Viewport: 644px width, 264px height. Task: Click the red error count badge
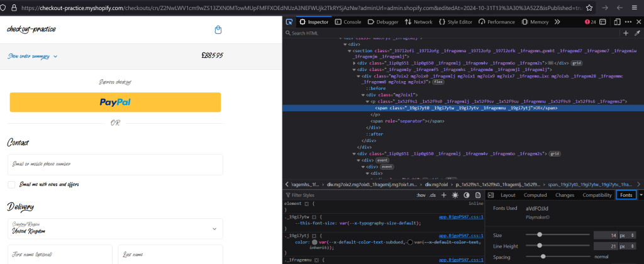click(591, 21)
